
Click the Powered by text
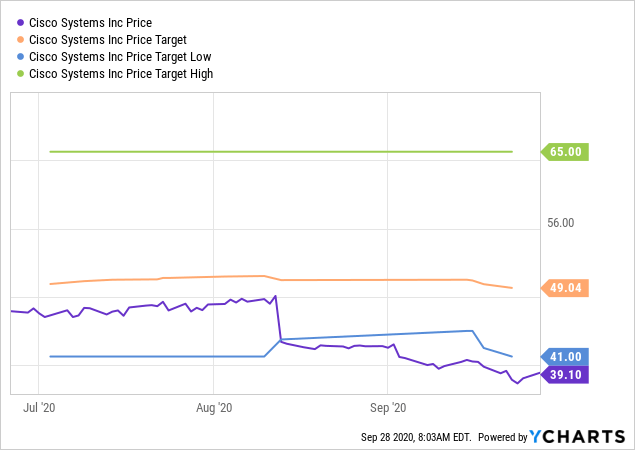point(502,438)
